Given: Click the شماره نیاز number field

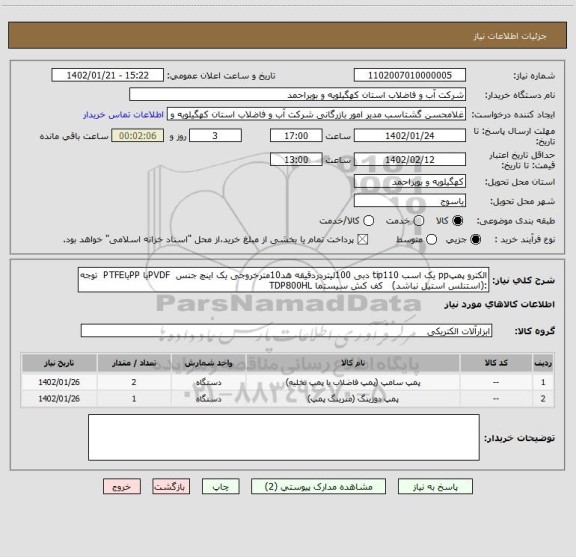Looking at the screenshot, I should (x=410, y=75).
